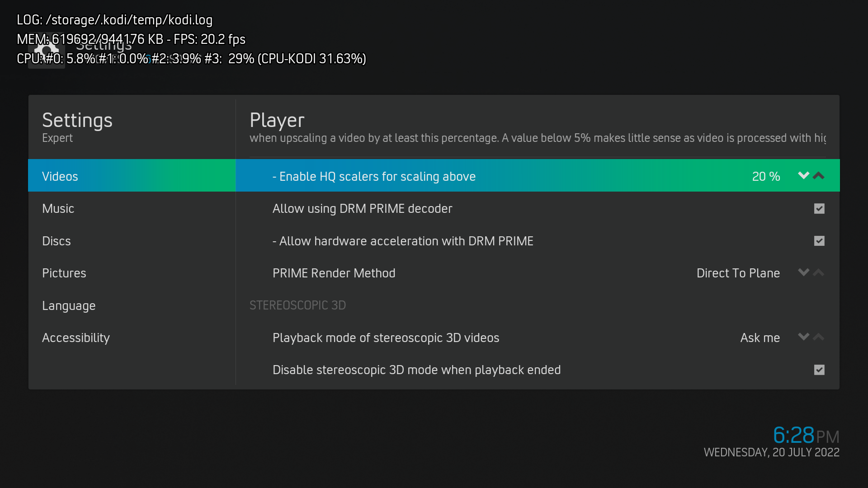This screenshot has height=488, width=868.
Task: Open Language settings category
Action: pyautogui.click(x=69, y=306)
